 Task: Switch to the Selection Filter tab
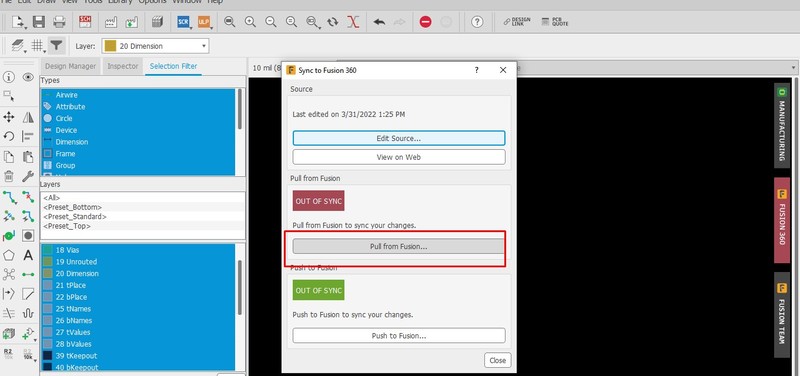coord(173,66)
